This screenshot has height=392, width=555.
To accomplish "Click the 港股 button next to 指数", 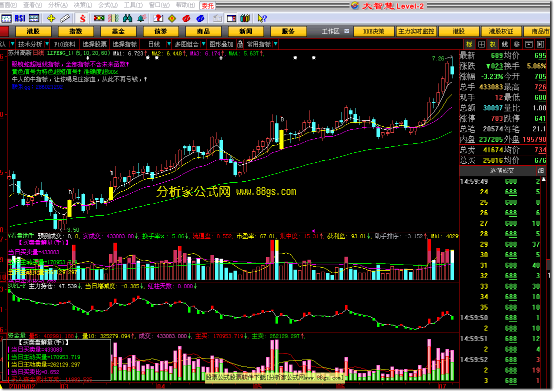I will (33, 31).
